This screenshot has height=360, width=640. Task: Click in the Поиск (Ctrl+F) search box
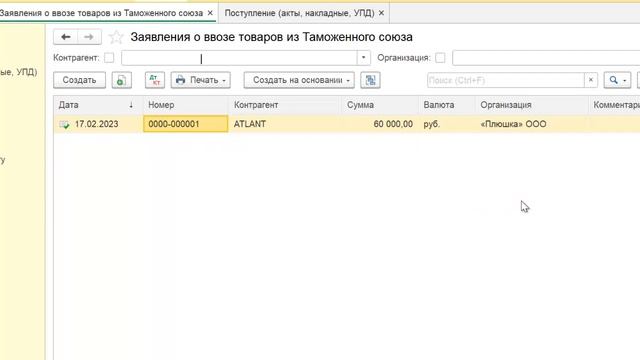506,80
